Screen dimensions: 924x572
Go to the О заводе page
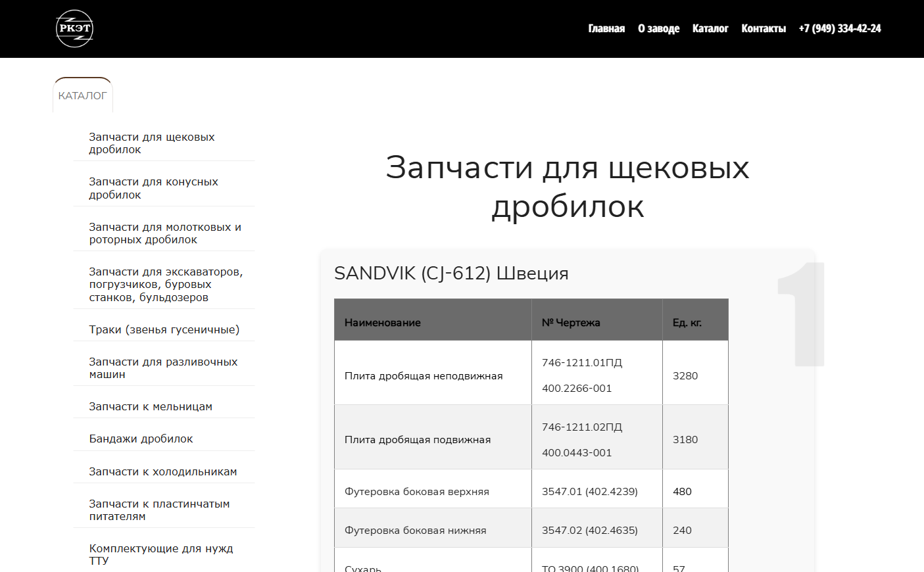click(x=658, y=29)
